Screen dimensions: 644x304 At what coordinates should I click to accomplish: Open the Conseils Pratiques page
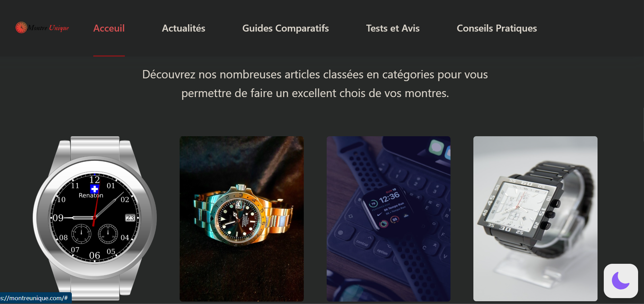click(x=497, y=28)
